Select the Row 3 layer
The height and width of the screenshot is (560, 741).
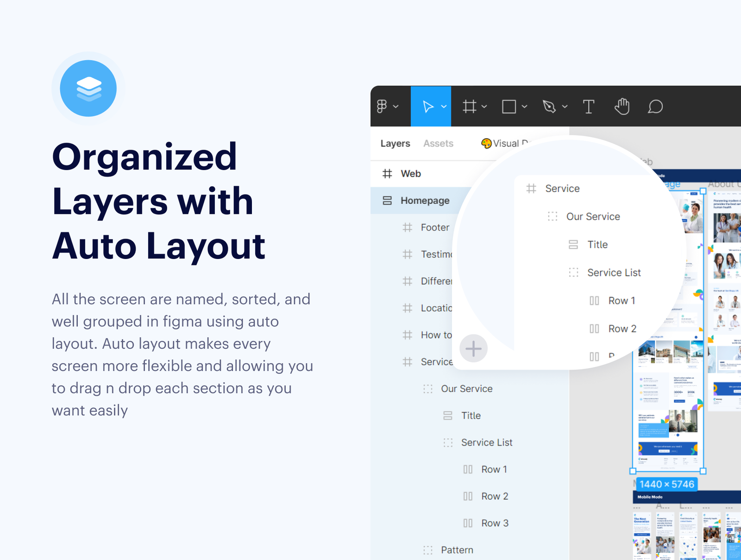point(495,523)
